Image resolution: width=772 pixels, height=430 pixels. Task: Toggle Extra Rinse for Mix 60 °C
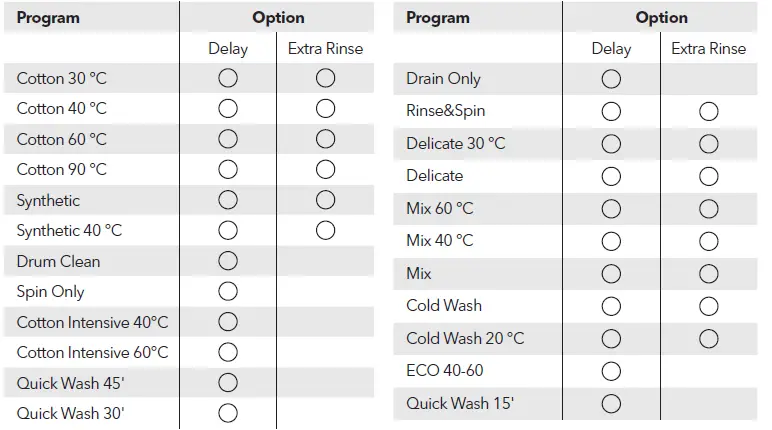point(709,209)
